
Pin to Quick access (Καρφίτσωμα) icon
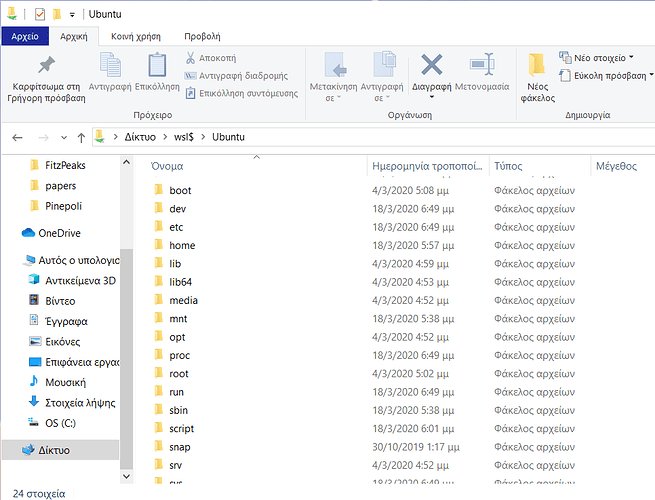pos(46,65)
